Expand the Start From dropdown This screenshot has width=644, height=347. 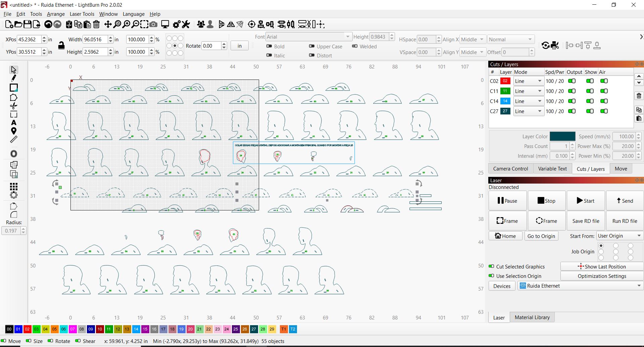[620, 236]
